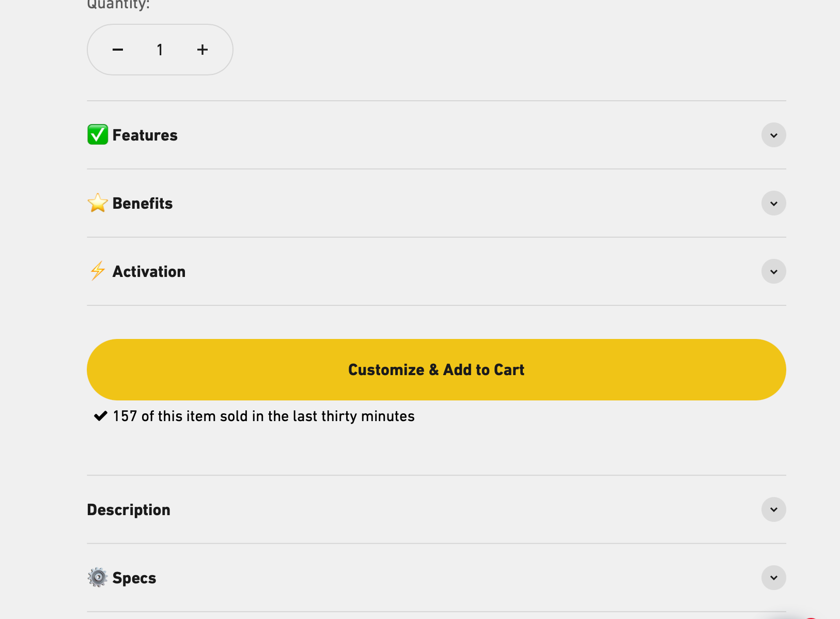This screenshot has width=840, height=619.
Task: Open the Benefits section heading
Action: coord(143,204)
